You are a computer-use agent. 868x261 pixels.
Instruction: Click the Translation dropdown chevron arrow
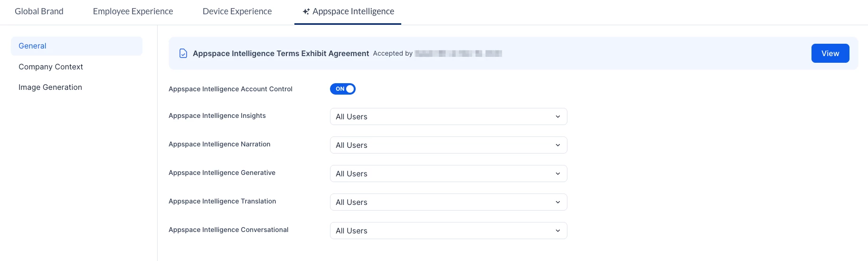click(557, 202)
